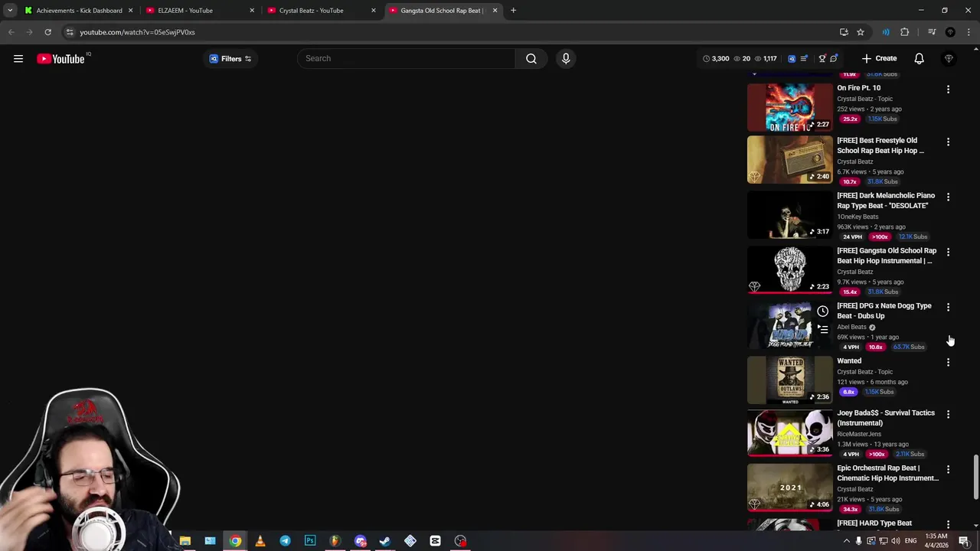Go to YouTube home via logo
The width and height of the screenshot is (980, 551).
[60, 59]
